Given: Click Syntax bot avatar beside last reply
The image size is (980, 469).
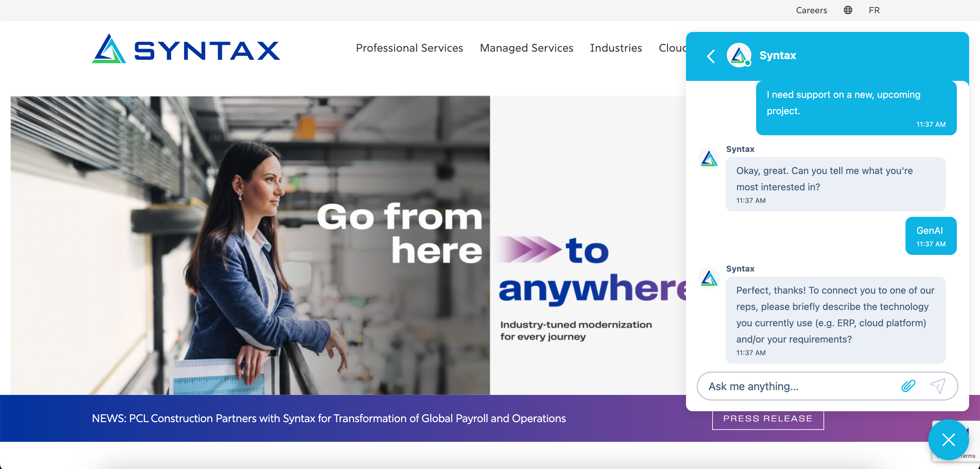Looking at the screenshot, I should pyautogui.click(x=709, y=278).
